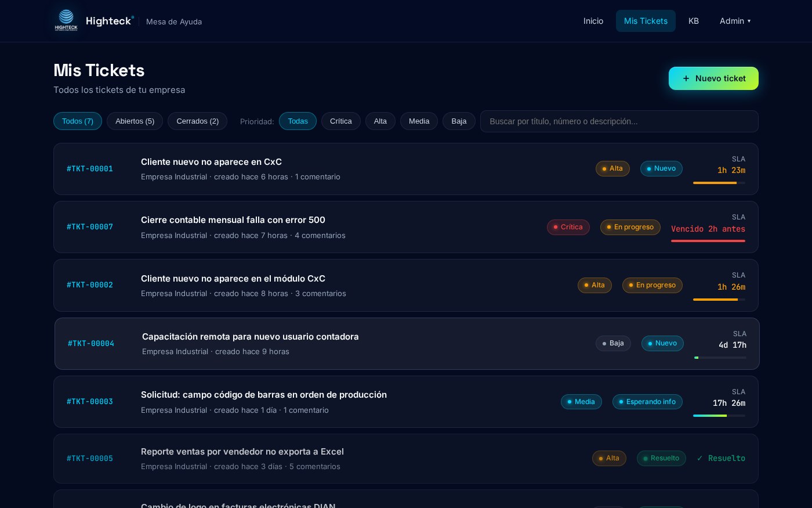Click title 'Solicitud: campo código de barras en orden de producción'
Screen dimensions: 812x508
(x=264, y=395)
